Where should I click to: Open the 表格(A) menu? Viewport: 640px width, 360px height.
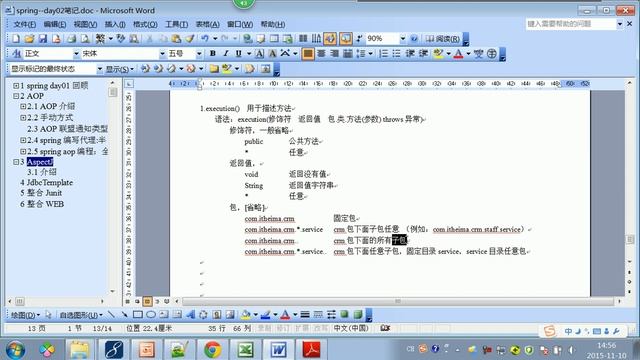[207, 24]
